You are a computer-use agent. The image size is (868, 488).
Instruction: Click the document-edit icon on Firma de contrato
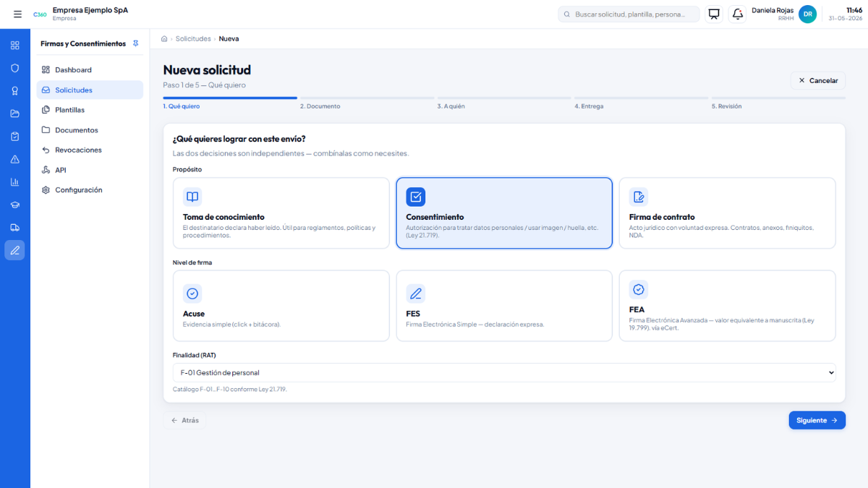point(639,197)
